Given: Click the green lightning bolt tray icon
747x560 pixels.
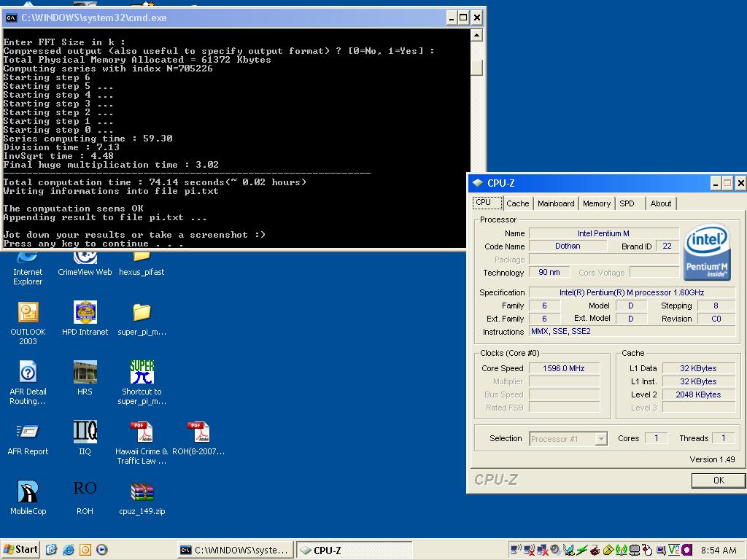Looking at the screenshot, I should (x=581, y=550).
